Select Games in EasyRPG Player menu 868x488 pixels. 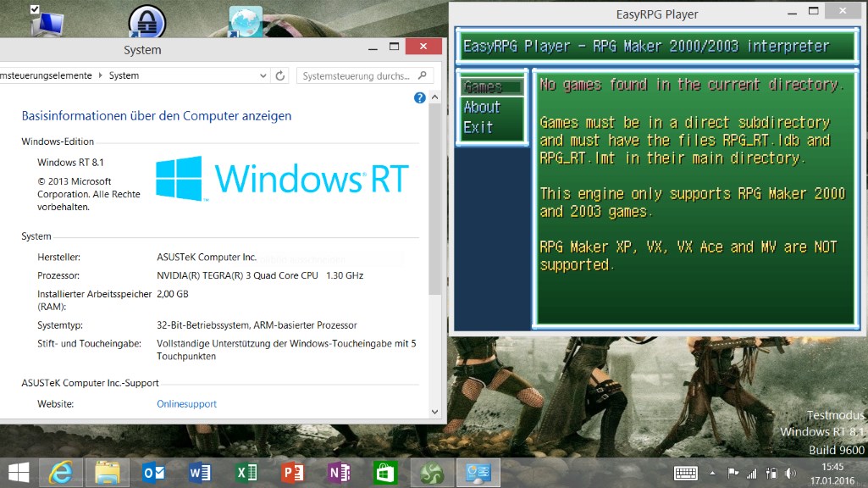coord(491,87)
